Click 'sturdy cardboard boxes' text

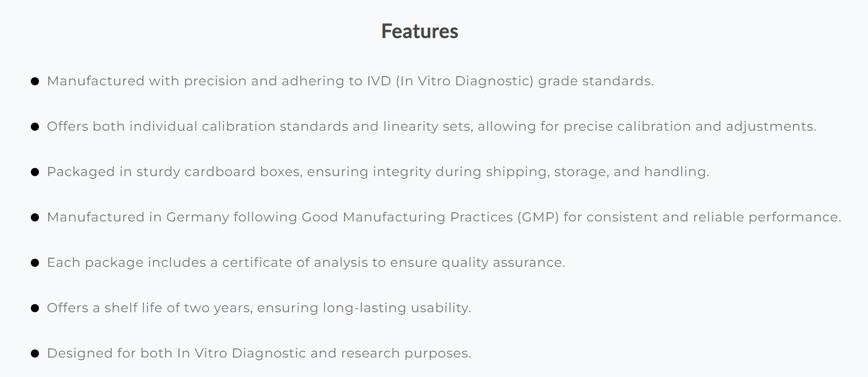[x=219, y=172]
